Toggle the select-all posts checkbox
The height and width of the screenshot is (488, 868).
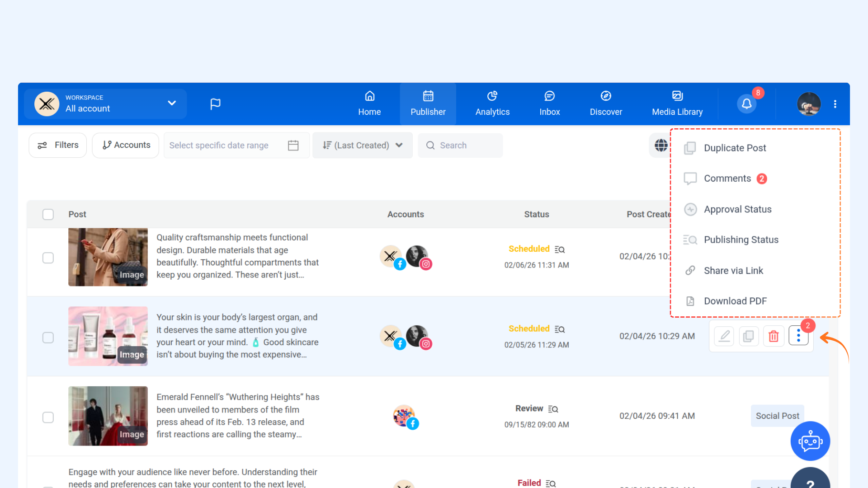click(48, 214)
